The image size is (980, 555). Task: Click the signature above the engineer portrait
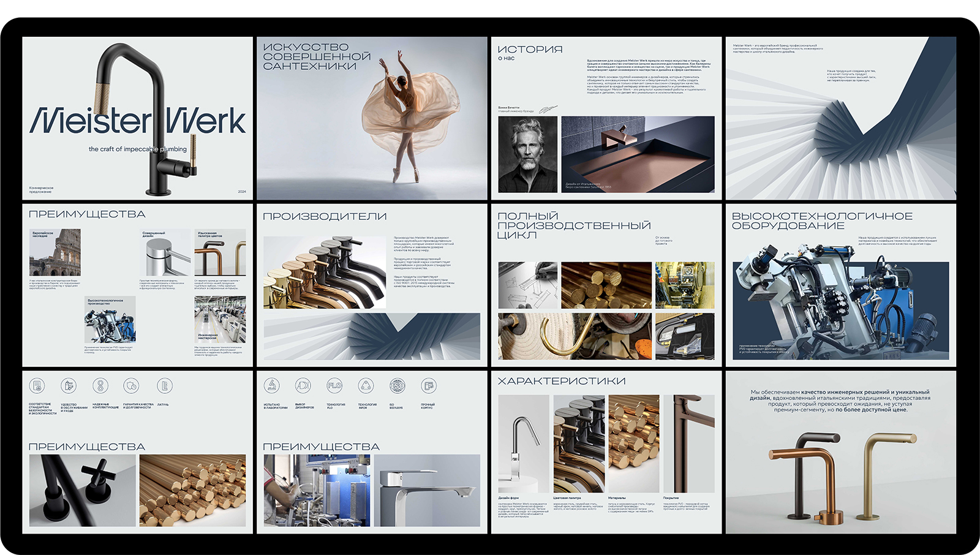pos(548,108)
